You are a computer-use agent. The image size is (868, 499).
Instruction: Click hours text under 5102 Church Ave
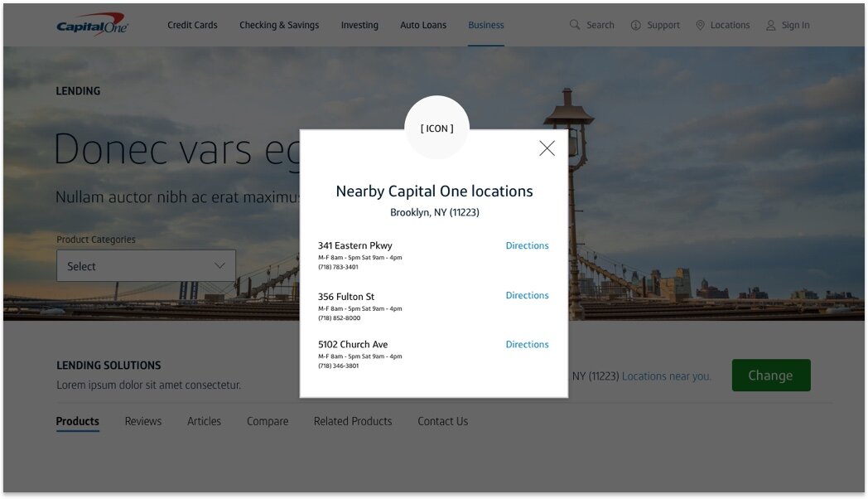359,356
